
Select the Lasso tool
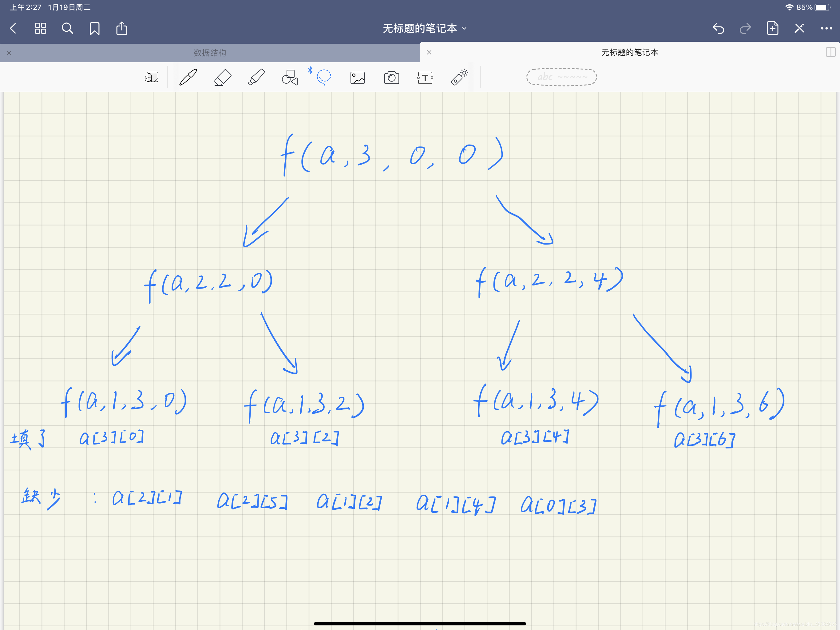click(x=323, y=78)
